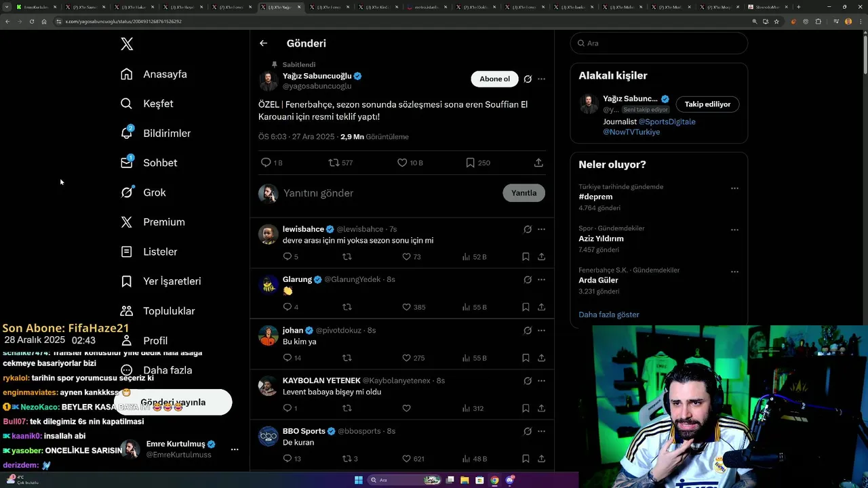Open the more options menu on KAYBOLAN YETENEK reply
The height and width of the screenshot is (488, 868).
coord(541,380)
